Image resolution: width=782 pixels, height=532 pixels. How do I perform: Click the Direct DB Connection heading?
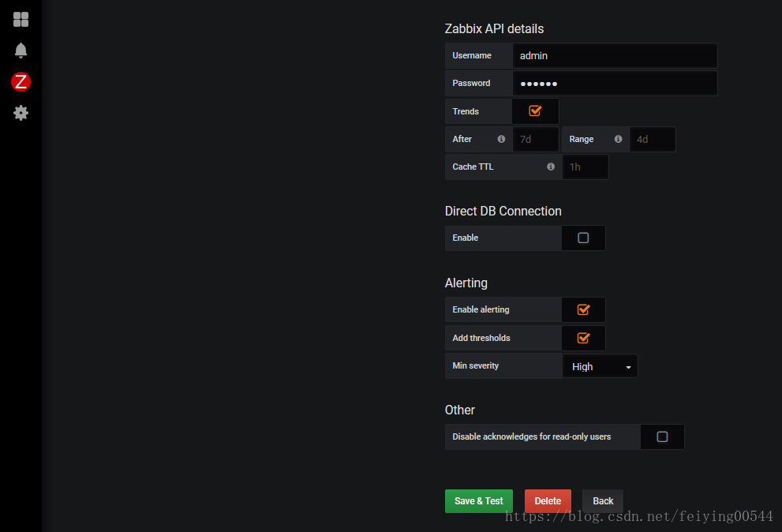(x=503, y=211)
